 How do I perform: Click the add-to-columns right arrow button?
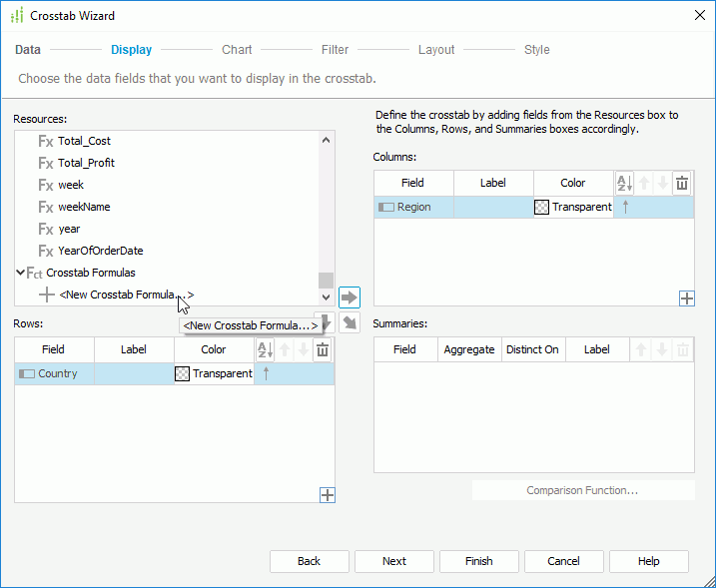click(x=350, y=297)
